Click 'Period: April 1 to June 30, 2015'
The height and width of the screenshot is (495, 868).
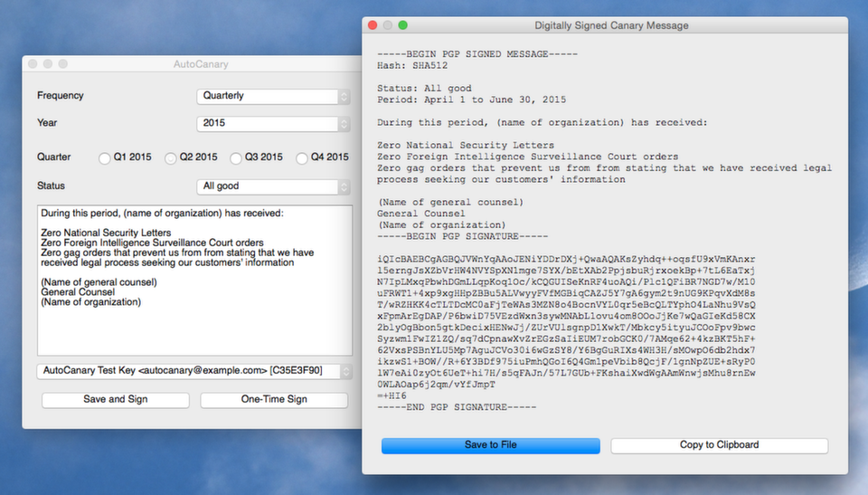tap(472, 100)
